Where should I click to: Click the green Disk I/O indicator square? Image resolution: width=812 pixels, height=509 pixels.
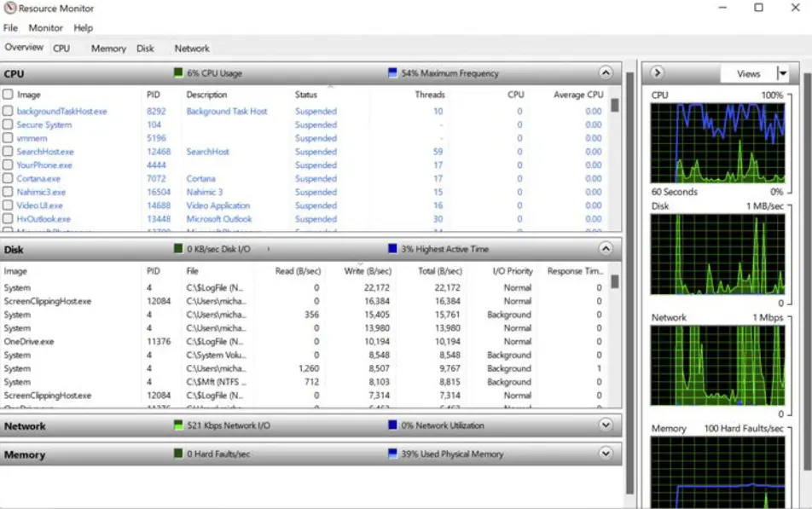pyautogui.click(x=179, y=249)
